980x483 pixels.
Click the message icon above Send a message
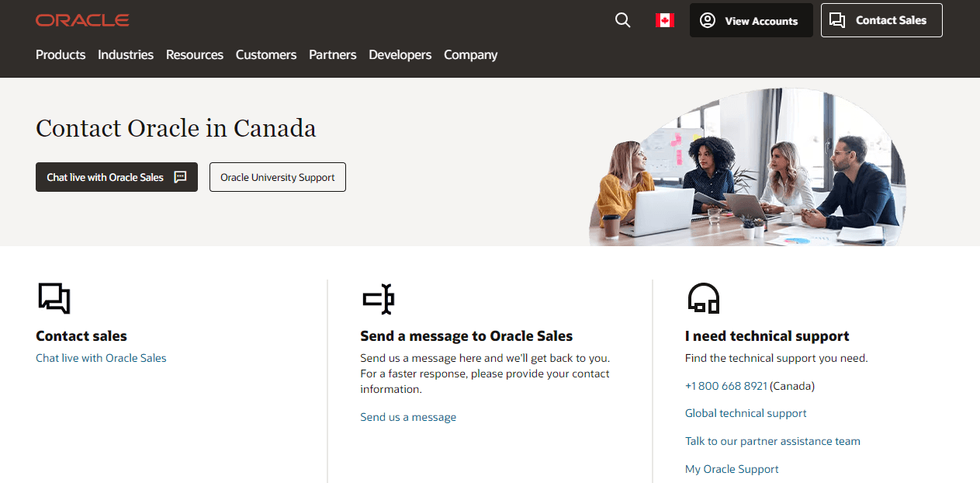pos(379,298)
